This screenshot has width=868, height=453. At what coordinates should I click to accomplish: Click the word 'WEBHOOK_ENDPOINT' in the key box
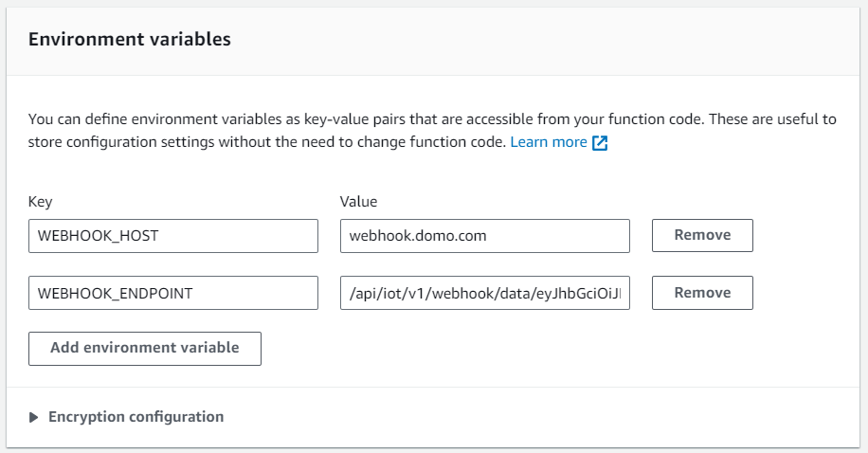click(x=116, y=294)
